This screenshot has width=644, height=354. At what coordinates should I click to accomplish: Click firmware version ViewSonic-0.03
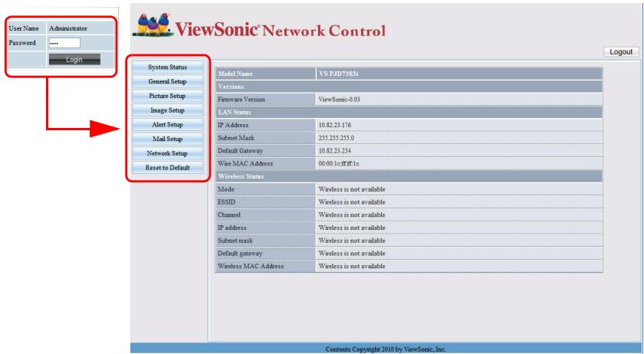tap(339, 100)
